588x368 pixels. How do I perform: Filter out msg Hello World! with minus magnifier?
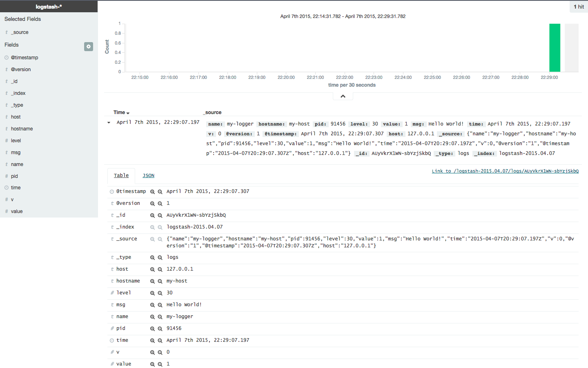pos(160,305)
